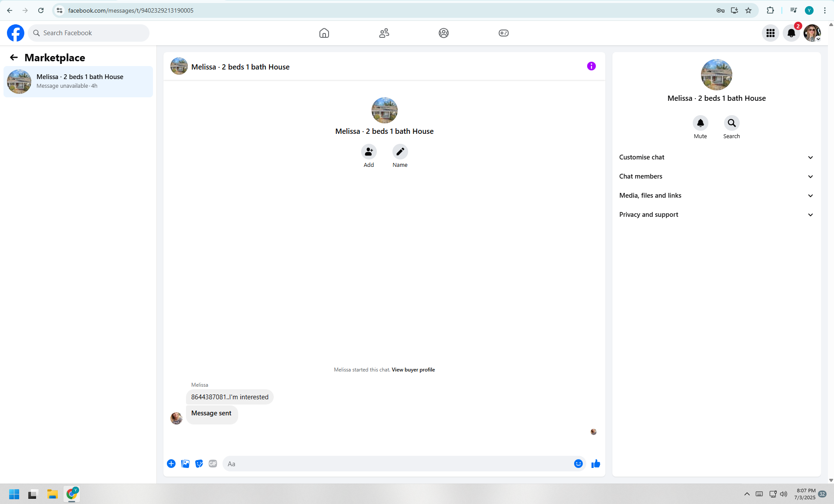Open listing thumbnail in right panel
Screen dimensions: 834x504
(x=717, y=75)
